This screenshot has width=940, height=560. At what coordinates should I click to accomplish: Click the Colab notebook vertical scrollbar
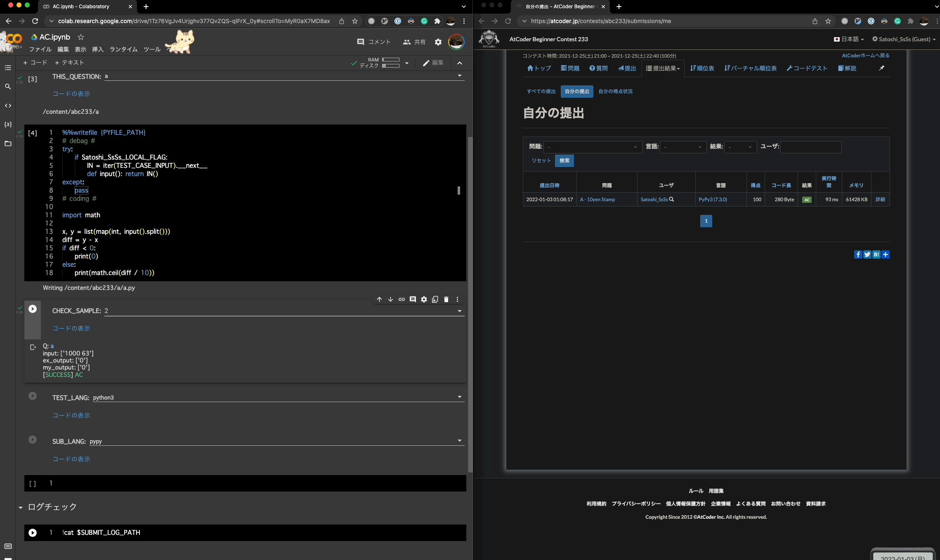pos(470,304)
